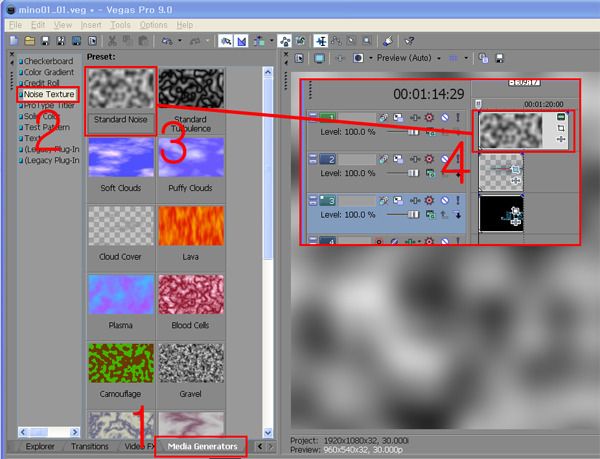The image size is (600, 459).
Task: Open Event Pan/Crop on the noise event
Action: tap(561, 128)
